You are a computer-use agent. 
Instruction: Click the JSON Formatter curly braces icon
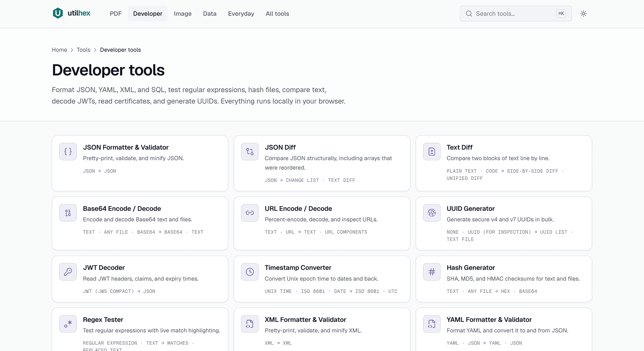coord(68,152)
